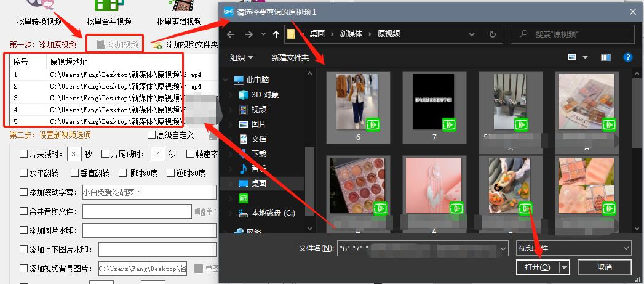
Task: Select video thumbnail named 6
Action: point(358,107)
